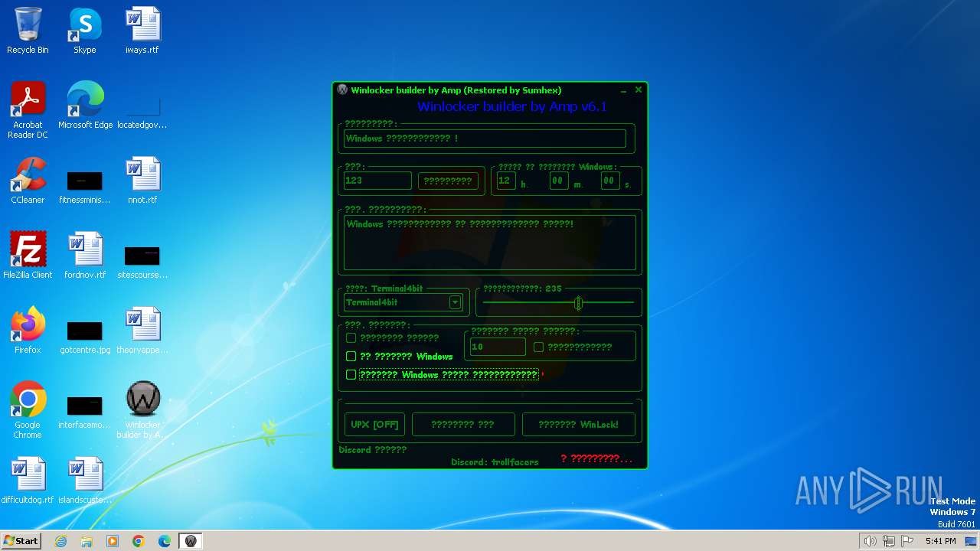Select the nnot.rtf document icon
This screenshot has width=980, height=551.
pos(142,181)
